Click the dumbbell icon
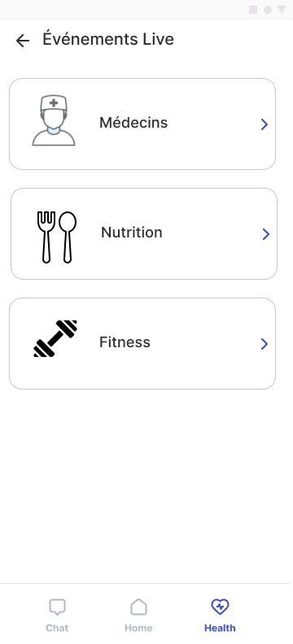The height and width of the screenshot is (644, 293). 55,338
